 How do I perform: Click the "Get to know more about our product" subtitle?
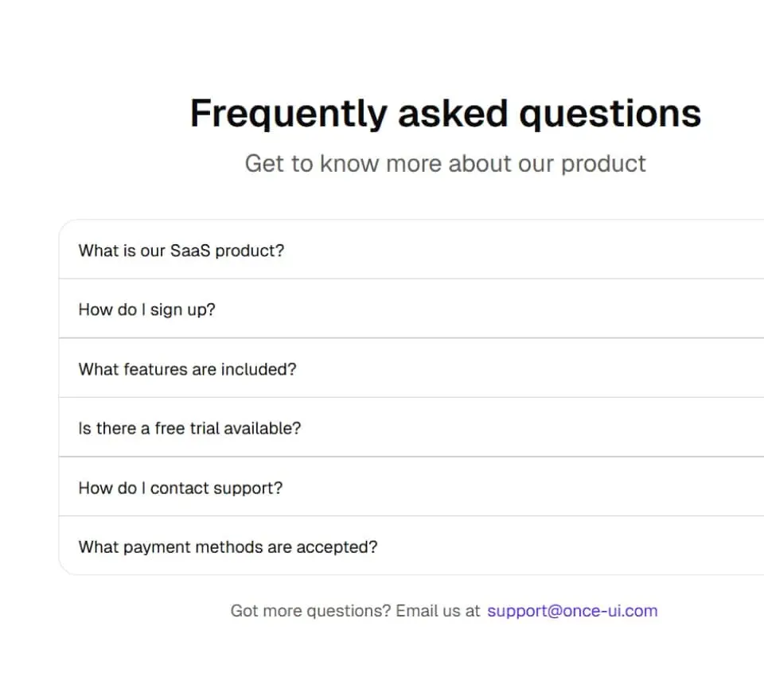click(445, 164)
